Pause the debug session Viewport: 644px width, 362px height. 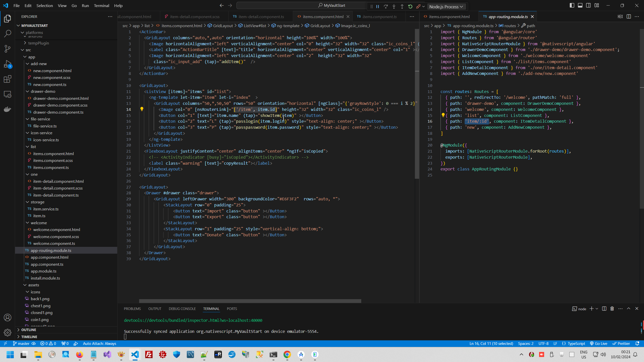click(378, 7)
